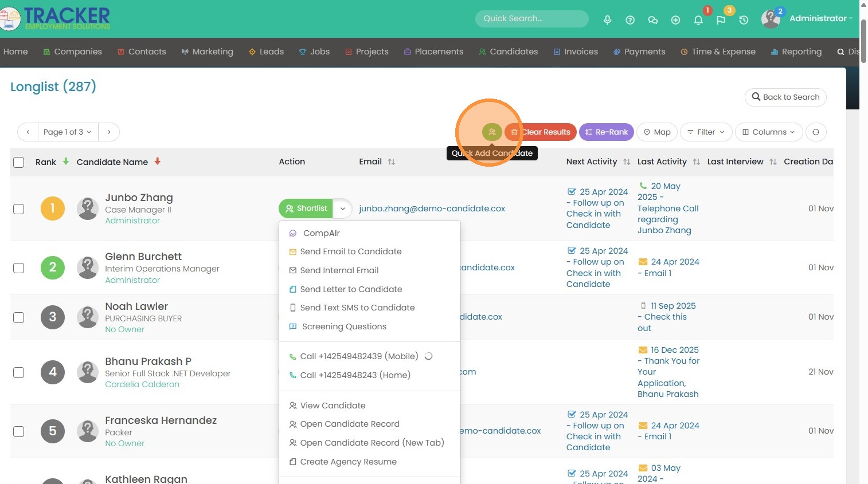
Task: Open the Map view button
Action: [x=657, y=132]
